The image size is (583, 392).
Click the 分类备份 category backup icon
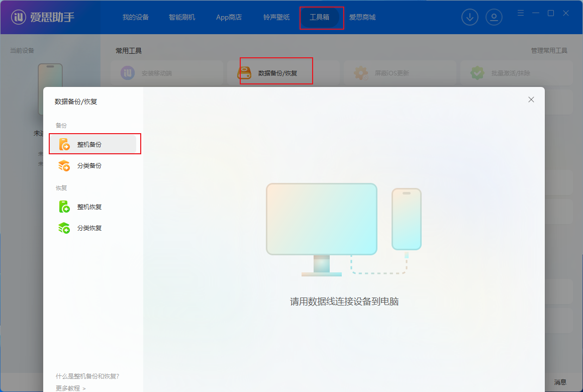(x=64, y=165)
